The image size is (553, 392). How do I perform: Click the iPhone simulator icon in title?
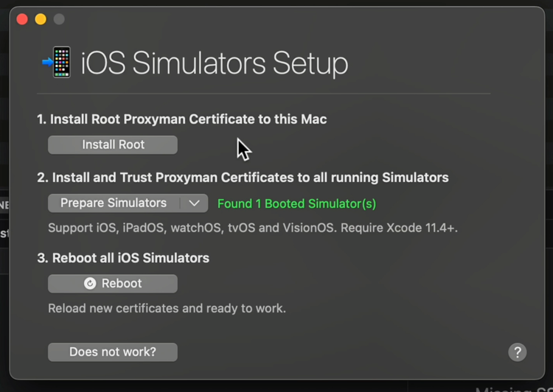coord(57,63)
